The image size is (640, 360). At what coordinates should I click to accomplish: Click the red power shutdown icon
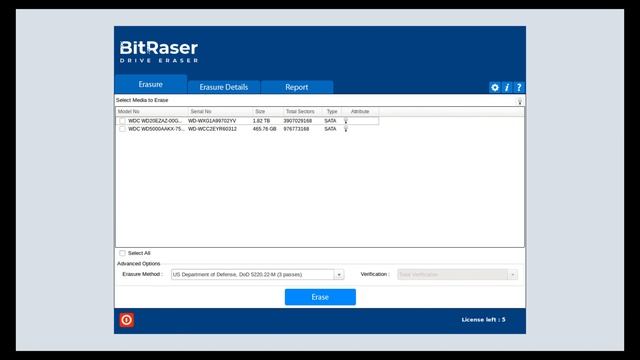(x=127, y=320)
